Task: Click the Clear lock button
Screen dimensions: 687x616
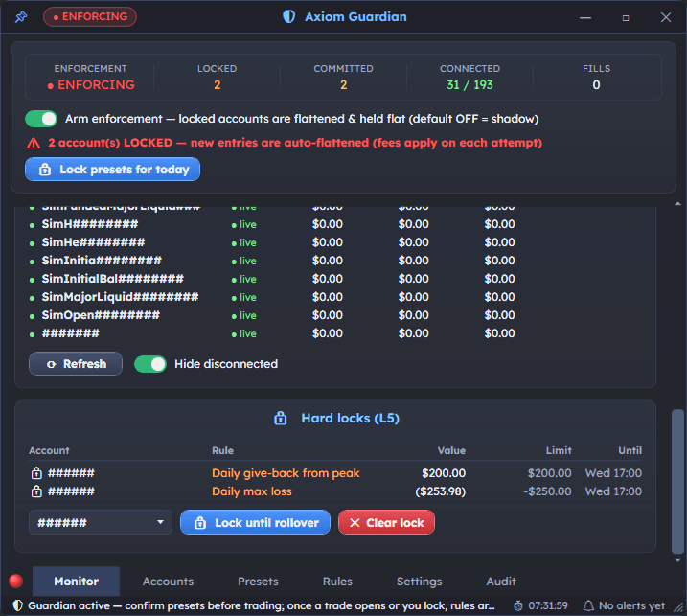Action: click(386, 522)
